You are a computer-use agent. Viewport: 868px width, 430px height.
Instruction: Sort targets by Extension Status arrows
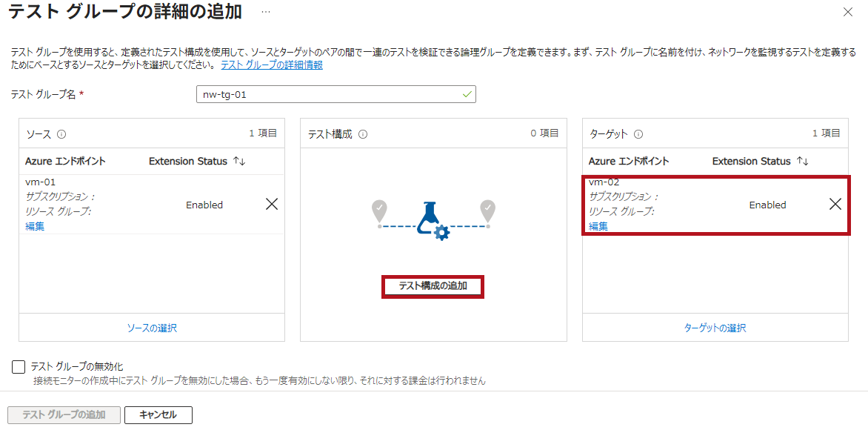click(x=802, y=162)
